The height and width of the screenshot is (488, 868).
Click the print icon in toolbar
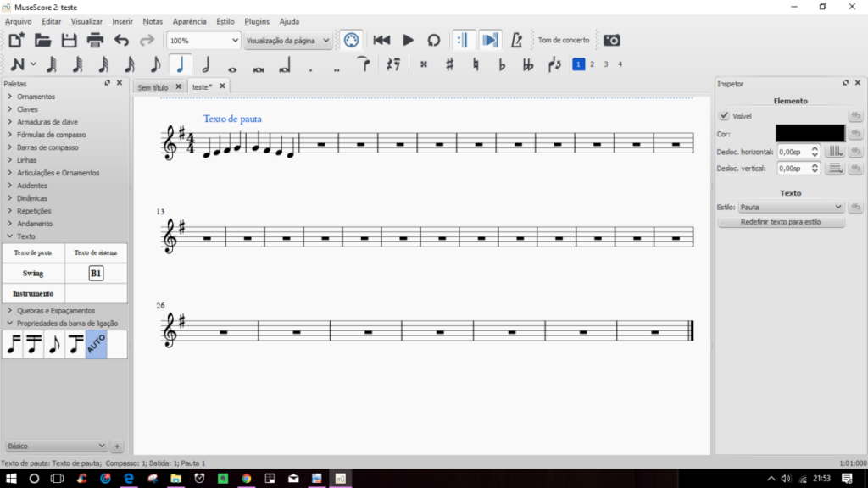pyautogui.click(x=95, y=40)
